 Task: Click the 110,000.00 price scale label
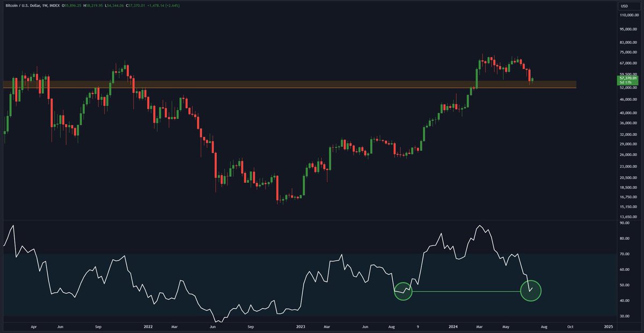point(629,16)
